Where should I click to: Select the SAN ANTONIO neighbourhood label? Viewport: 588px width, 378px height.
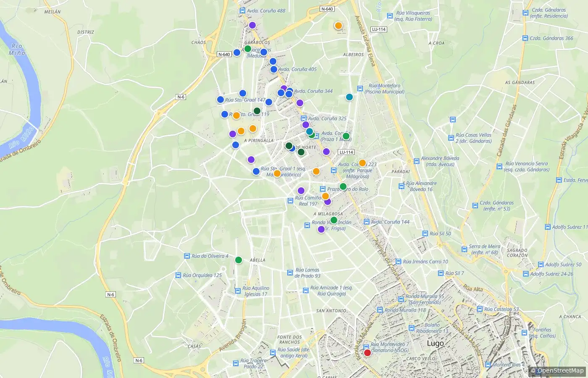coord(331,311)
